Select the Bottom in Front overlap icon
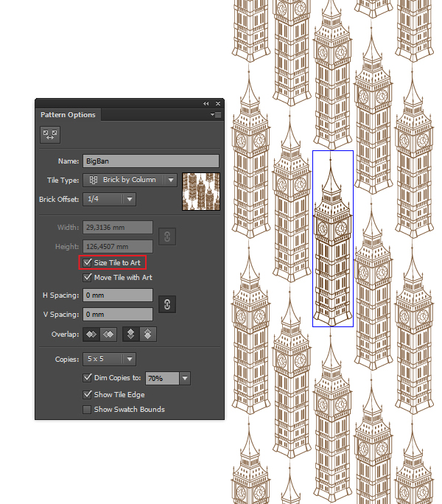This screenshot has width=442, height=504. click(x=148, y=335)
